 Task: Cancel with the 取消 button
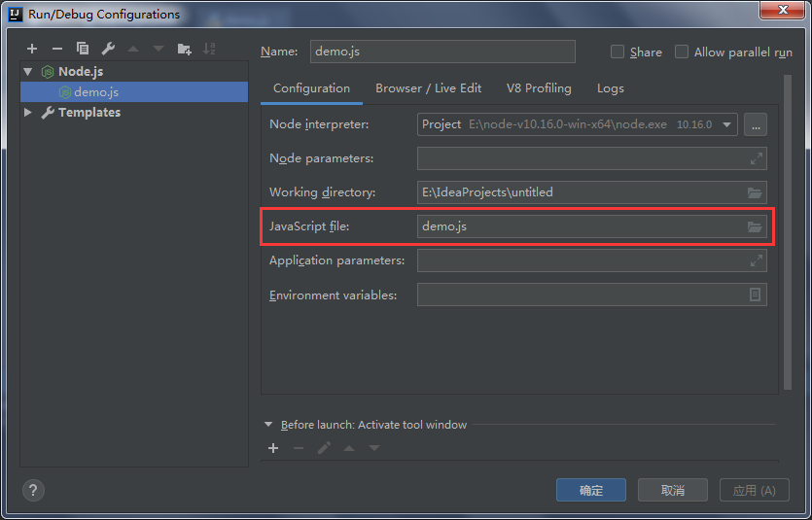click(x=673, y=490)
